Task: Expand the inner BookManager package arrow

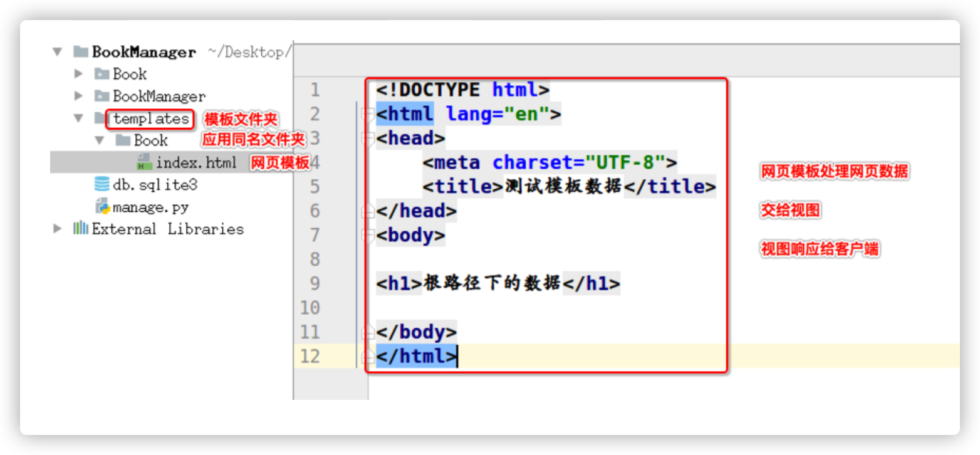Action: pyautogui.click(x=78, y=96)
